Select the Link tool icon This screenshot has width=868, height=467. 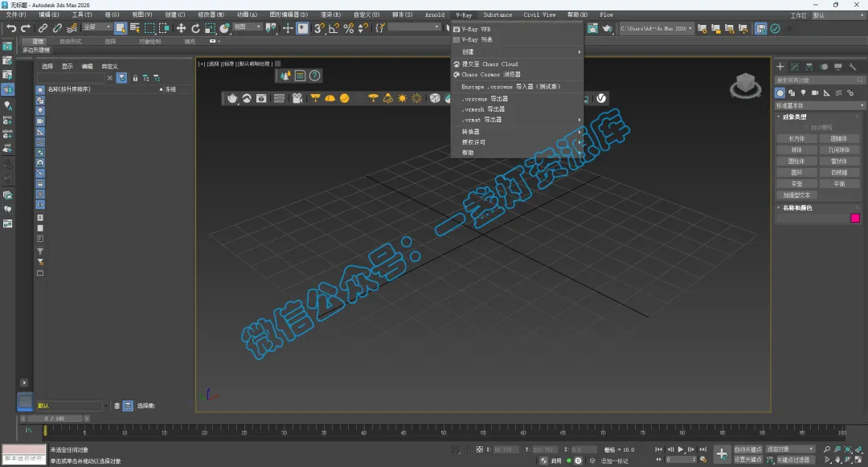point(43,28)
